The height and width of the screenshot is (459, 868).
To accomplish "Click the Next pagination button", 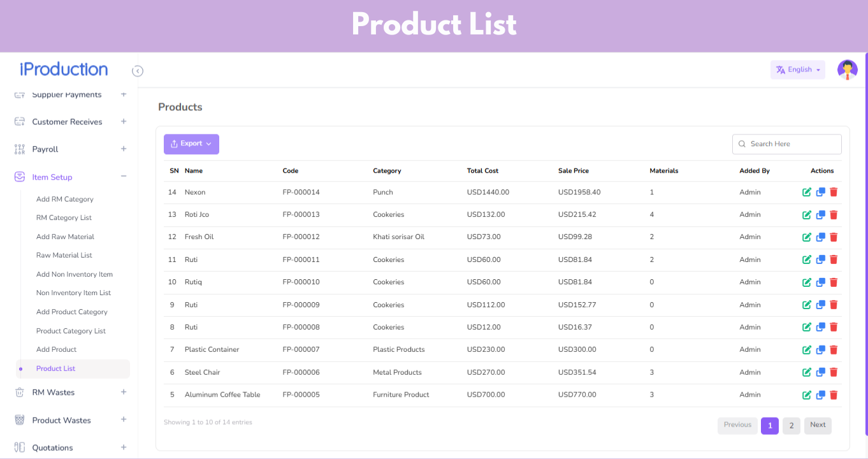I will pos(818,425).
